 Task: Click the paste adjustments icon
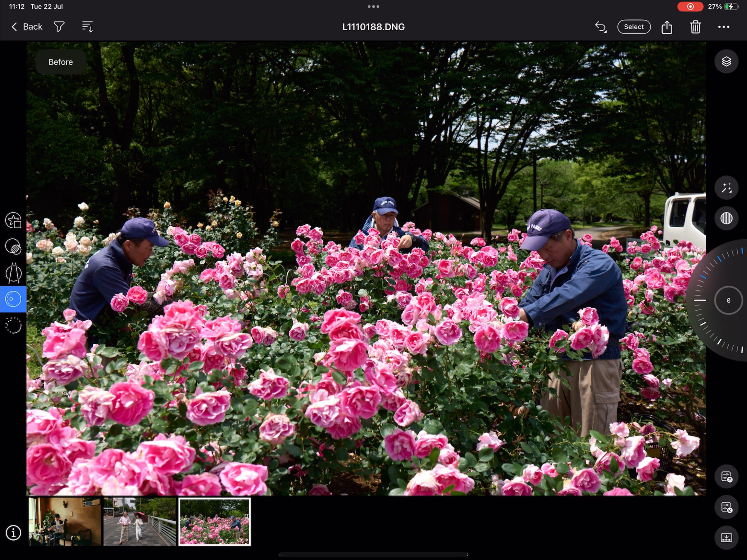[726, 507]
